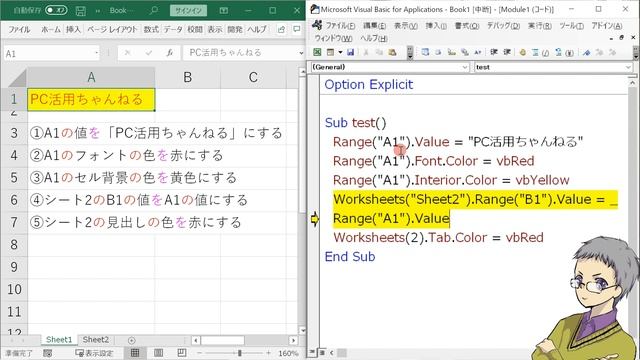This screenshot has width=640, height=360.
Task: Select column B header
Action: [x=188, y=77]
